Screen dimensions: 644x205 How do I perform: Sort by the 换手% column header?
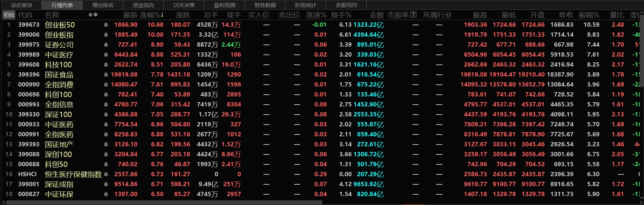(341, 15)
